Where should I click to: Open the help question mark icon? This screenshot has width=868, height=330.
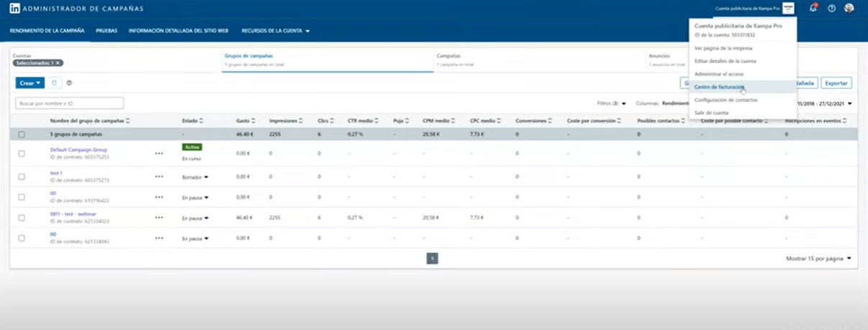click(x=831, y=9)
